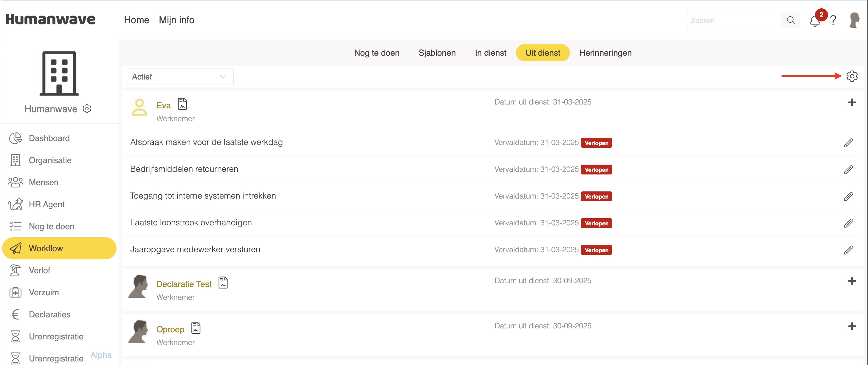This screenshot has width=868, height=365.
Task: Open the user profile avatar
Action: coord(854,21)
